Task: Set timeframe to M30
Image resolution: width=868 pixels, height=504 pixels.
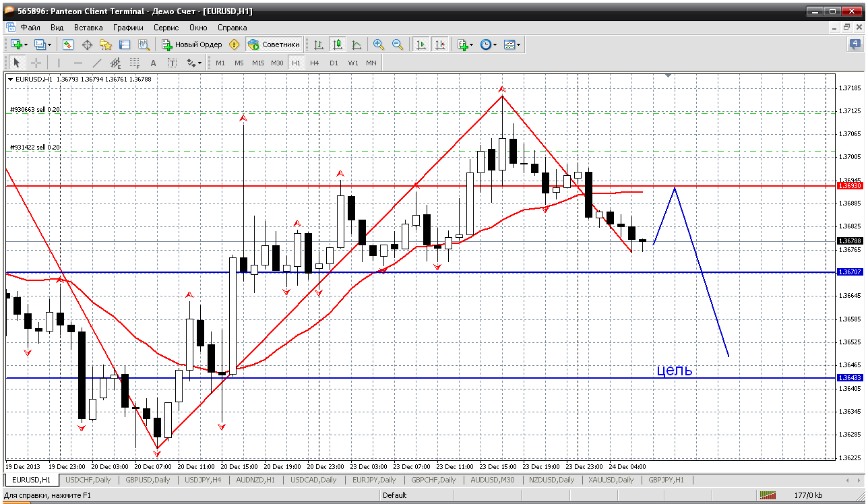Action: click(x=277, y=63)
